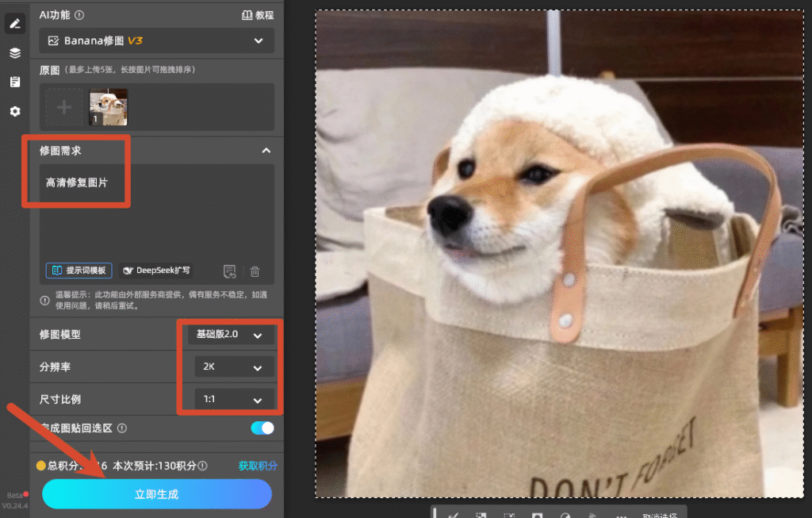This screenshot has width=812, height=518.
Task: Open the 分辨率 2K dropdown
Action: [235, 366]
